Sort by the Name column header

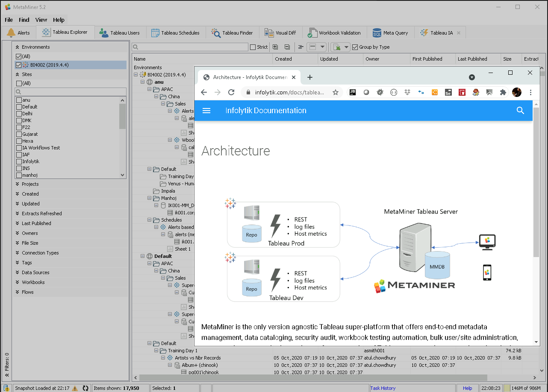(x=202, y=59)
